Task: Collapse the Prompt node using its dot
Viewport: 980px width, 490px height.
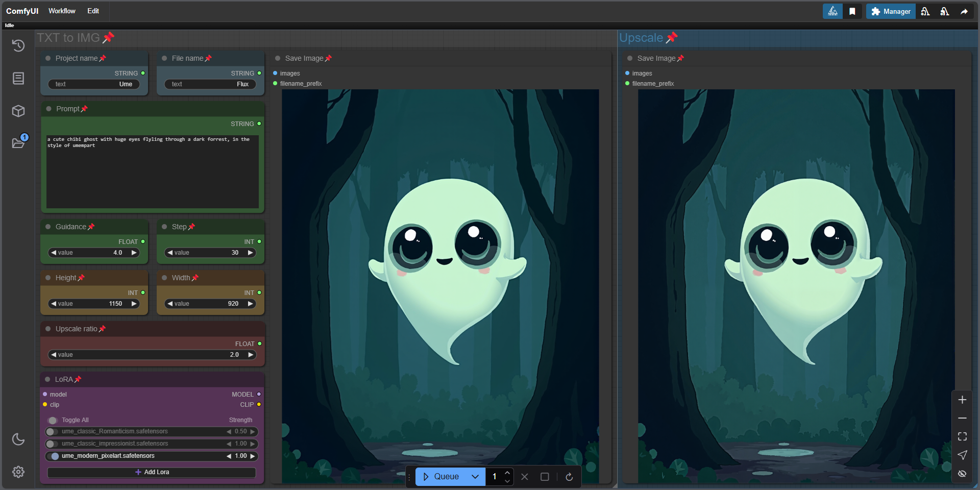Action: (49, 109)
